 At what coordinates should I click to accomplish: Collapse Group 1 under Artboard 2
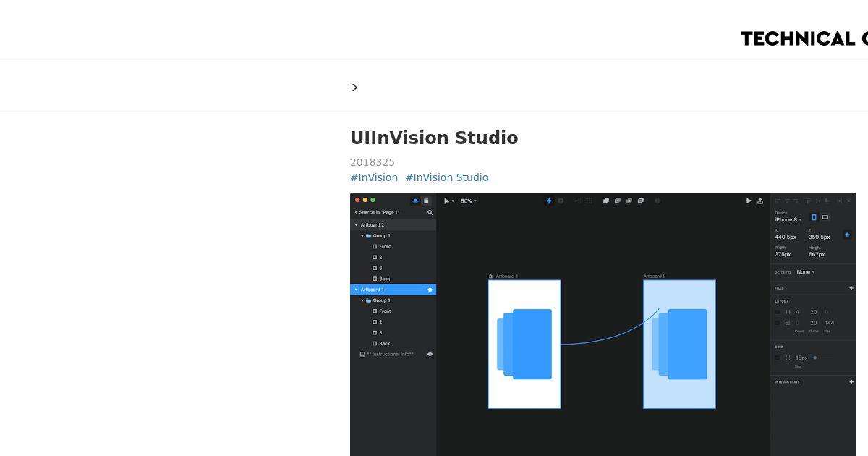tap(362, 236)
